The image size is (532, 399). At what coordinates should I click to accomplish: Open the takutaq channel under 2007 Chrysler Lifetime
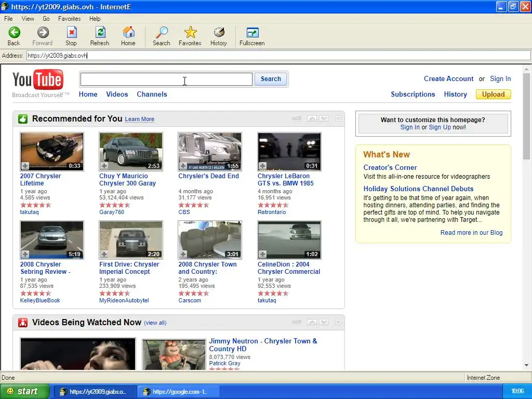(30, 212)
